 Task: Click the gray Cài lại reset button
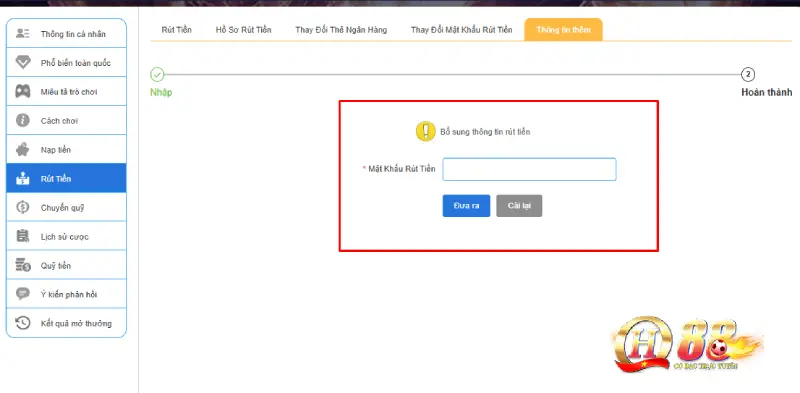(519, 206)
